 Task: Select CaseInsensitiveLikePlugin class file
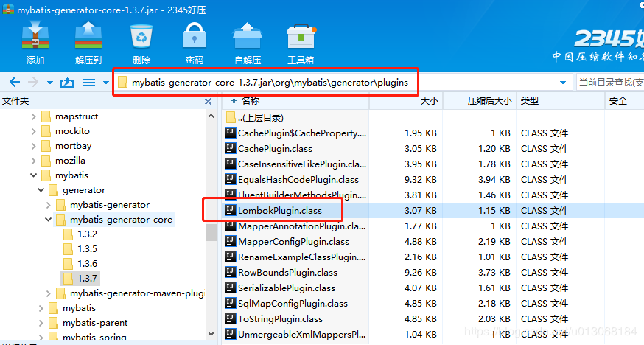[295, 164]
